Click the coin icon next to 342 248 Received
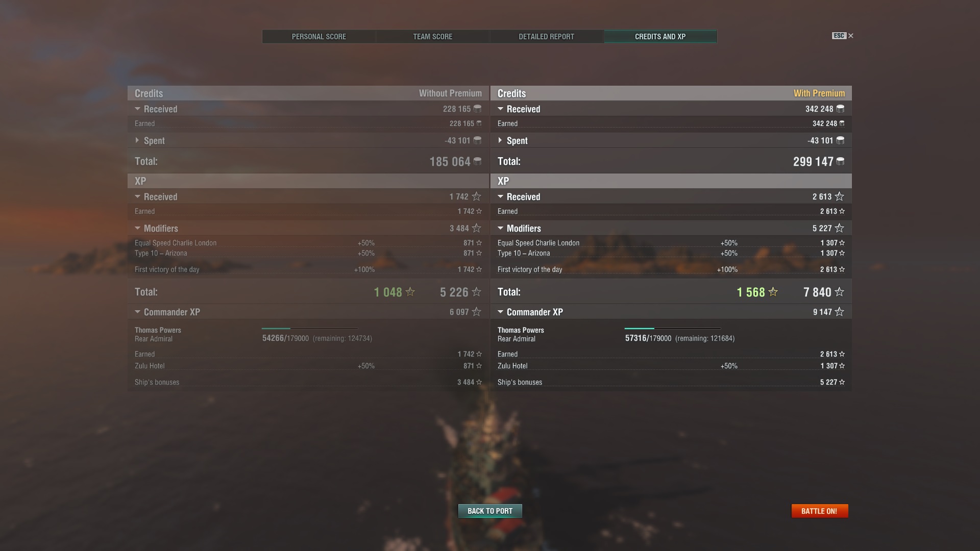980x551 pixels. [840, 109]
